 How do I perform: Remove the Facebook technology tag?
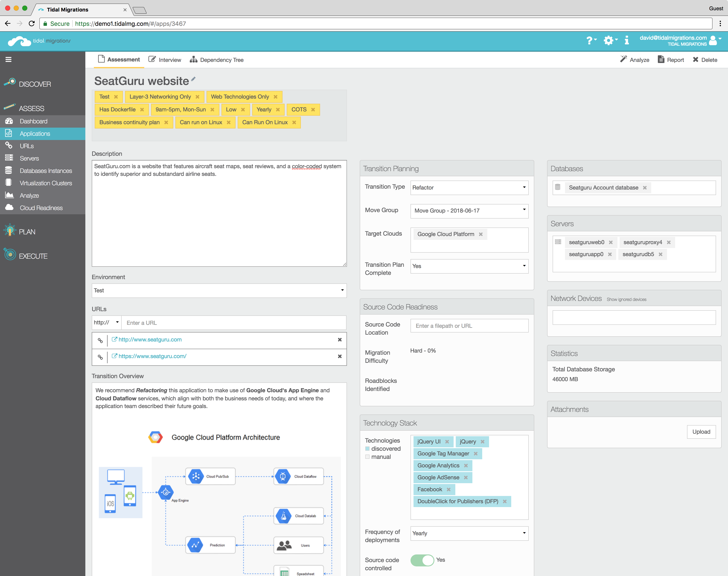click(x=448, y=489)
